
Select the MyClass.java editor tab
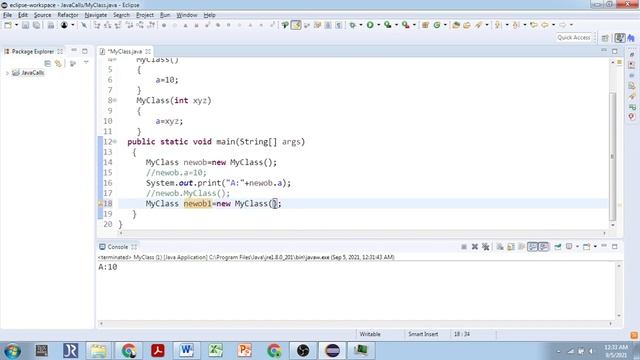124,51
